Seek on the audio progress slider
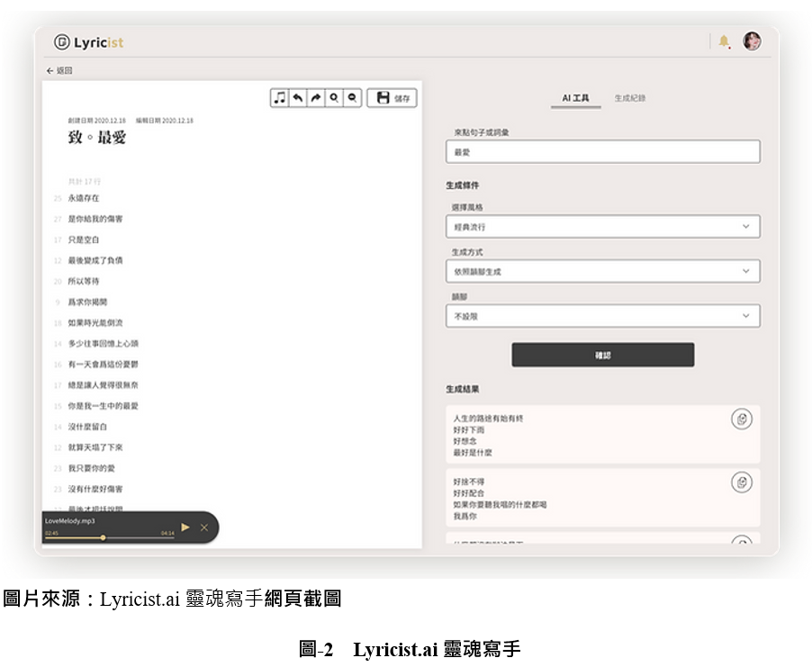This screenshot has height=667, width=812. pyautogui.click(x=109, y=537)
